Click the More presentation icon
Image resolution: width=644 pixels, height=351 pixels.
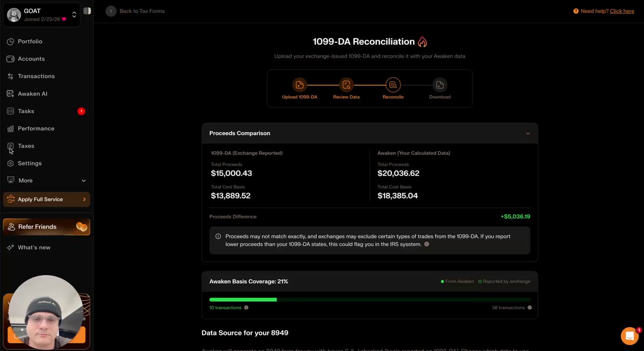pyautogui.click(x=10, y=180)
